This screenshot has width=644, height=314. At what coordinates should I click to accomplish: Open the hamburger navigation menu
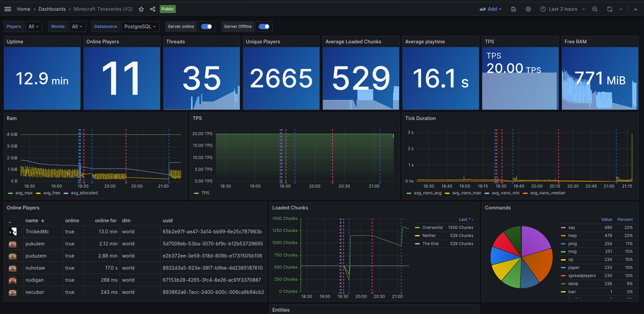(x=8, y=9)
